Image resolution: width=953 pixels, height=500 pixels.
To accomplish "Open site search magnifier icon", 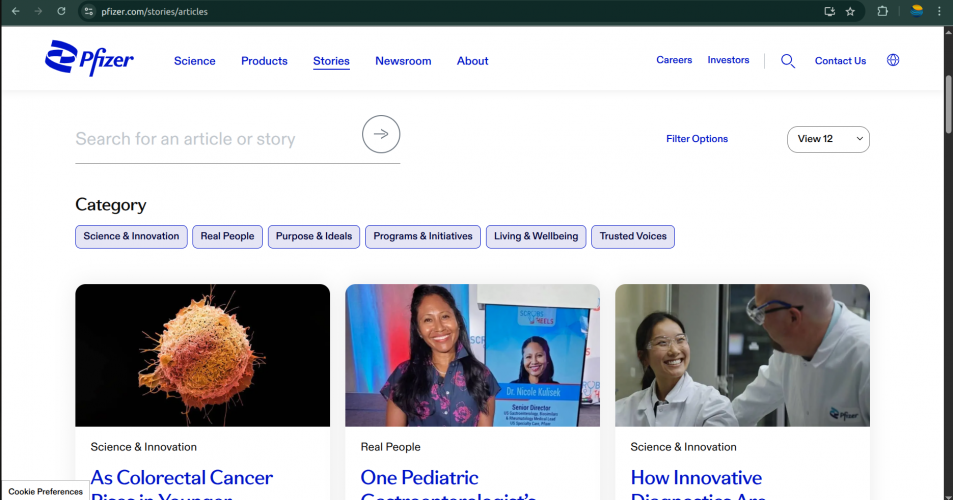I will (788, 61).
